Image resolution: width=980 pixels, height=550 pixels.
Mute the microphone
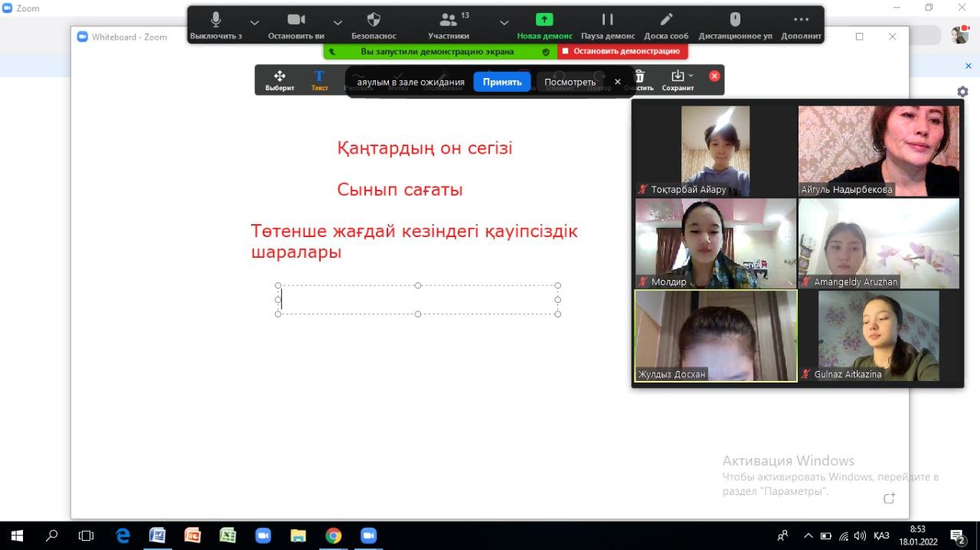pyautogui.click(x=216, y=21)
